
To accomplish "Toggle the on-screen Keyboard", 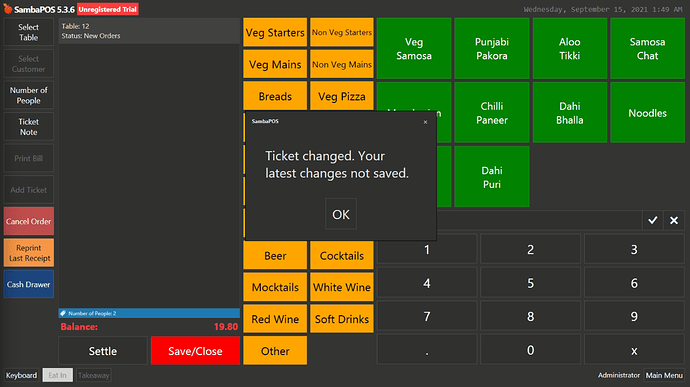I will (x=22, y=375).
